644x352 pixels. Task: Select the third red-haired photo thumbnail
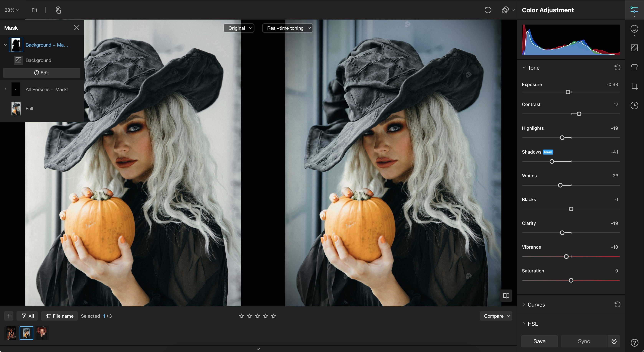point(42,333)
